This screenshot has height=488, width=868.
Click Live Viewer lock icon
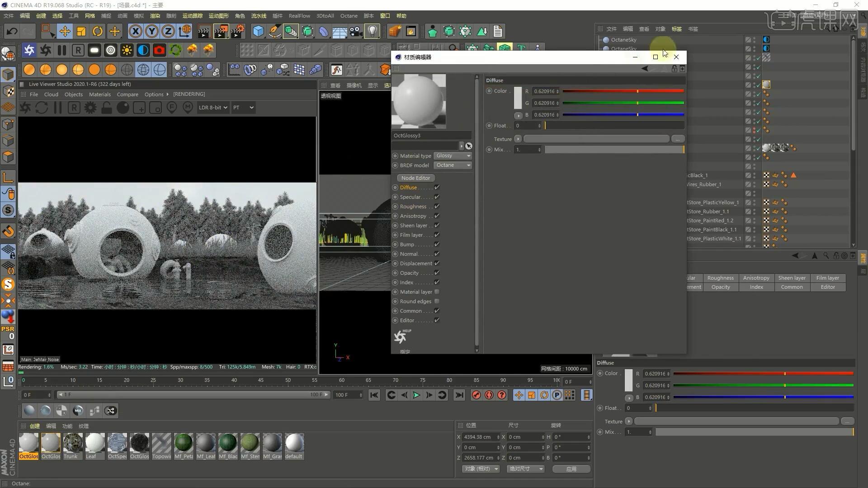(x=107, y=108)
